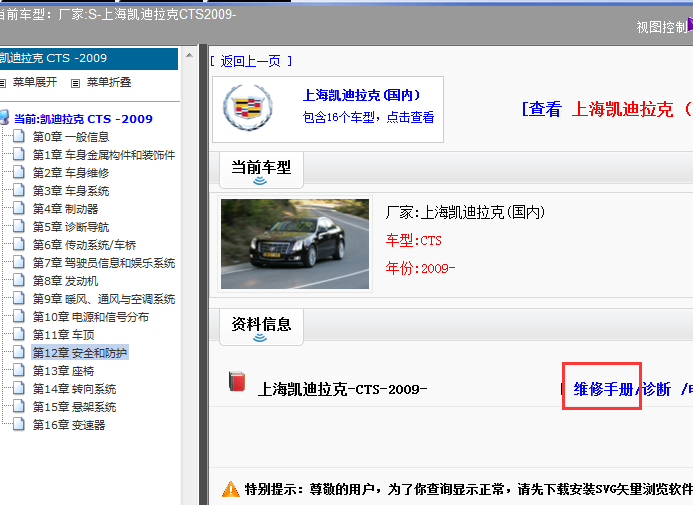Click the chevron under 当前车型 tab
Image resolution: width=693 pixels, height=505 pixels.
[260, 181]
